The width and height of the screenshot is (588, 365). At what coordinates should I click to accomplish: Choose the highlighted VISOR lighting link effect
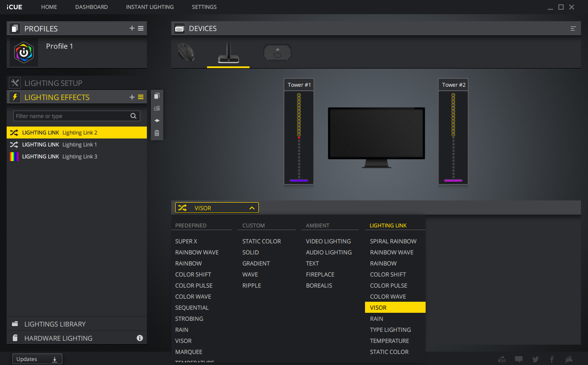[395, 307]
